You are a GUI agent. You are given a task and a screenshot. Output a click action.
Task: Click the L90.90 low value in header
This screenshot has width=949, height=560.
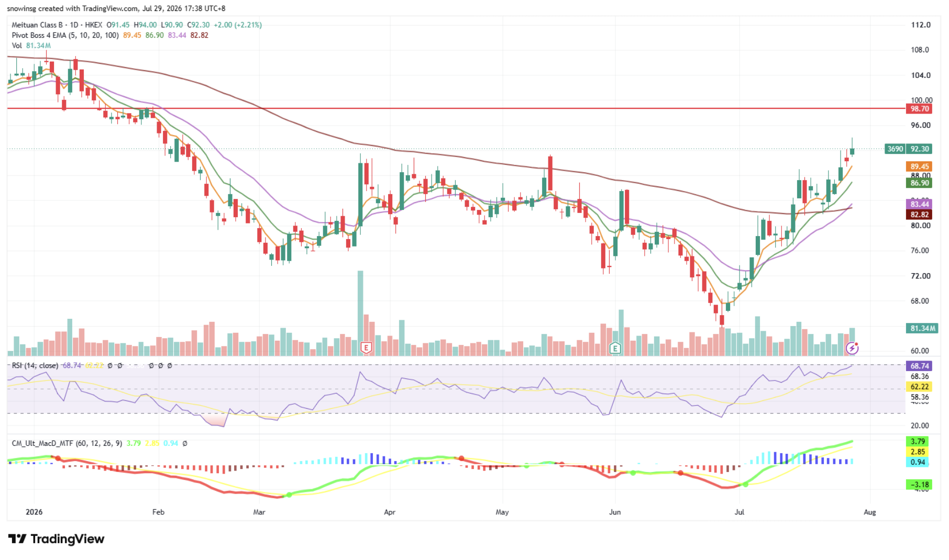tap(172, 25)
